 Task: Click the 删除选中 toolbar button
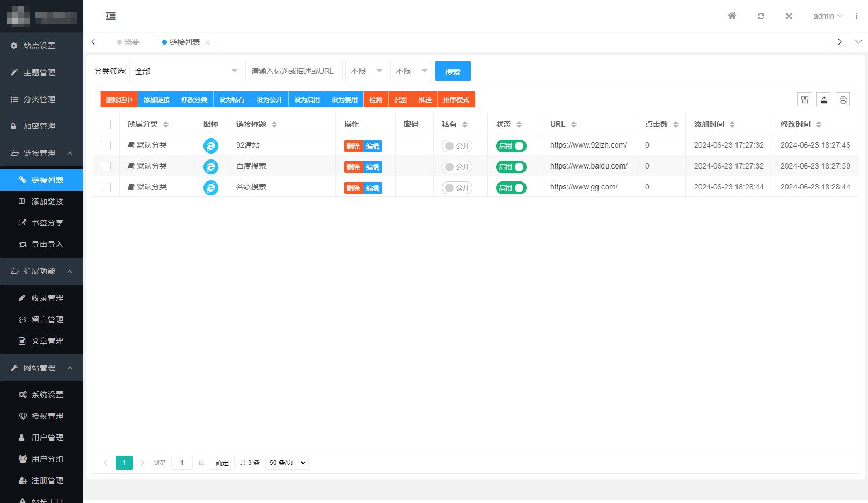[119, 99]
